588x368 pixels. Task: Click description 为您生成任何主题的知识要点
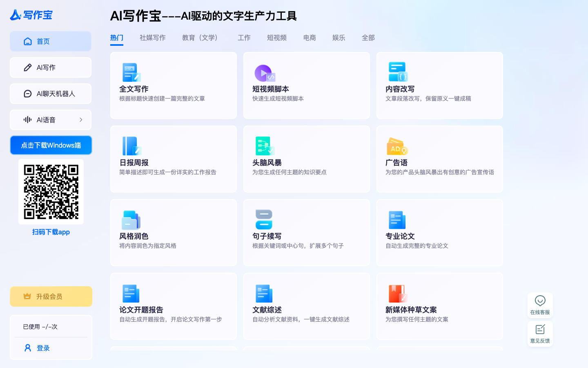290,172
